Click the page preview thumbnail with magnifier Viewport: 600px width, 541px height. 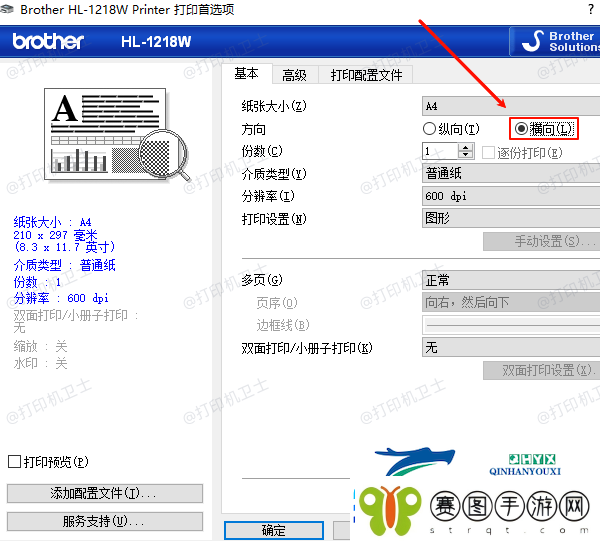pyautogui.click(x=117, y=135)
